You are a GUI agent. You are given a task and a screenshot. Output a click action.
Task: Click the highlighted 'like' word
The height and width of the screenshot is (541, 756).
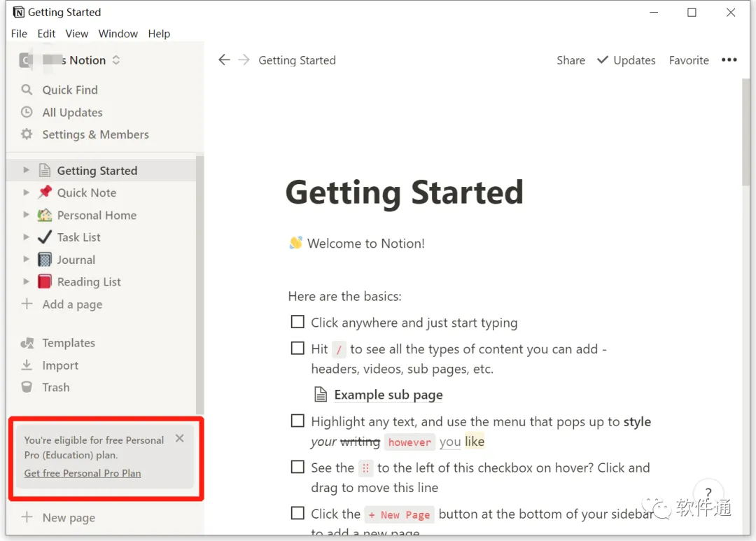(x=475, y=441)
